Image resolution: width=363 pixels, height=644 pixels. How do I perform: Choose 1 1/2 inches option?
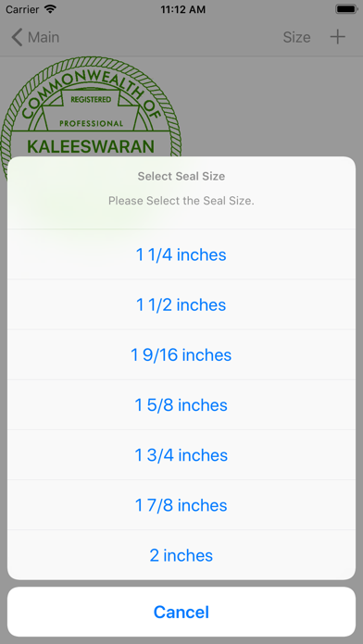click(x=181, y=304)
